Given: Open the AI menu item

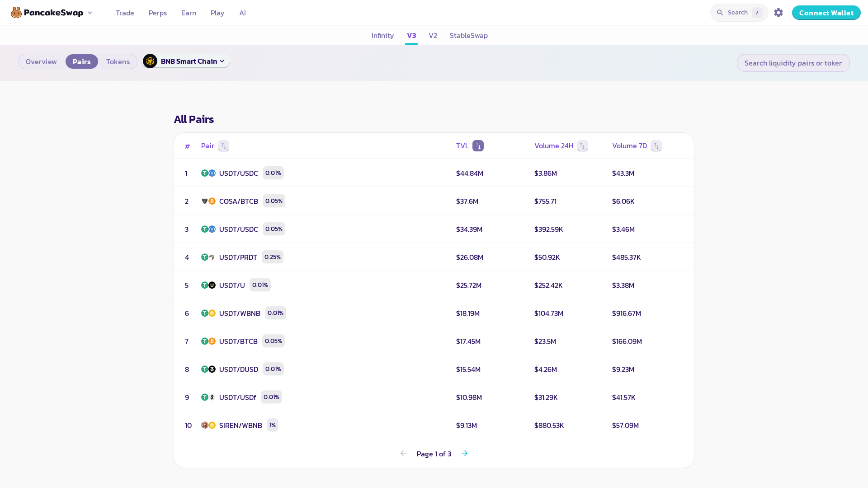Looking at the screenshot, I should click(243, 13).
